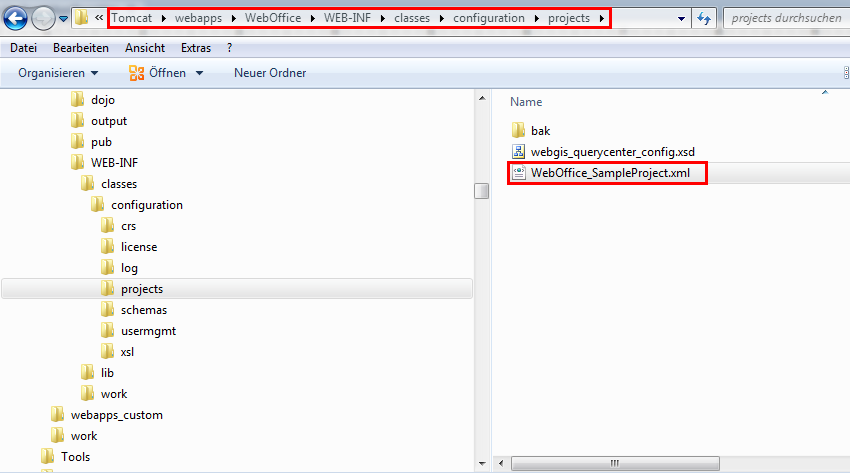Click the refresh icon beside address bar

[x=704, y=19]
